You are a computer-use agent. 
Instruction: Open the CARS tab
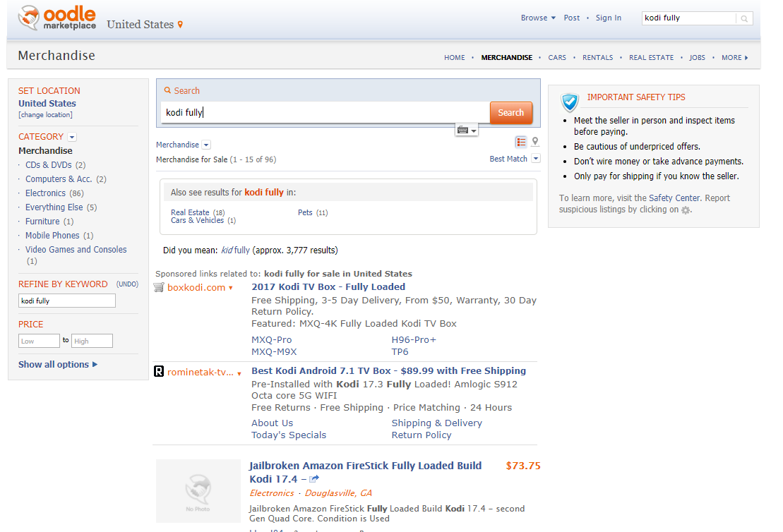tap(557, 57)
